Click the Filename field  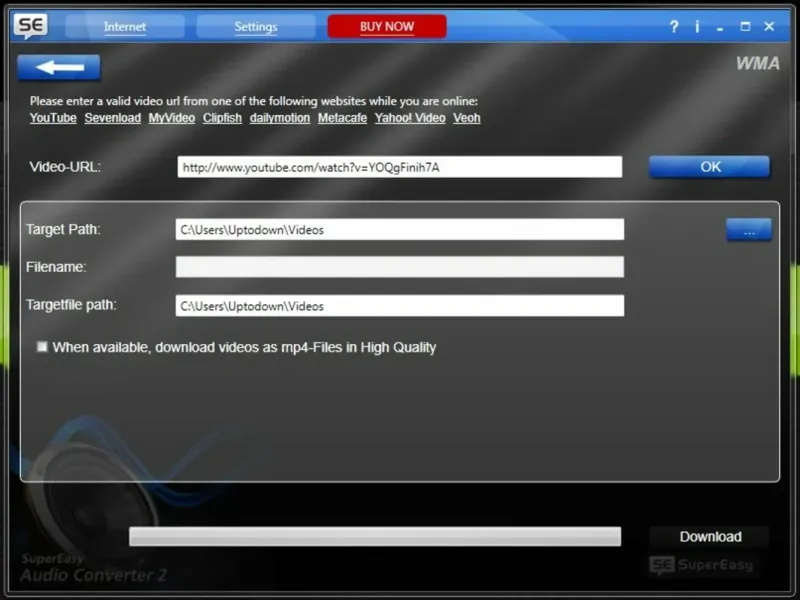(400, 267)
